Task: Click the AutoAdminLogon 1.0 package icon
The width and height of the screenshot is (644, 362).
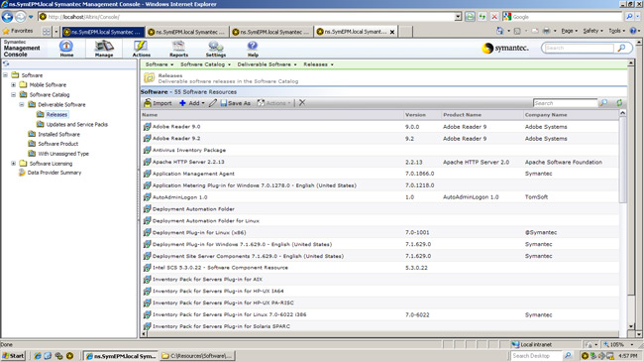Action: [x=147, y=197]
